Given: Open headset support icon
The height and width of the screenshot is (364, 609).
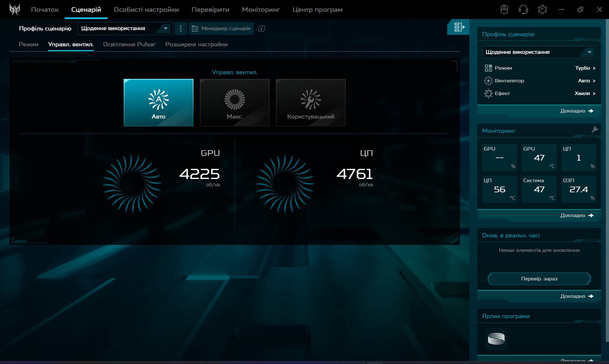Looking at the screenshot, I should (x=523, y=10).
